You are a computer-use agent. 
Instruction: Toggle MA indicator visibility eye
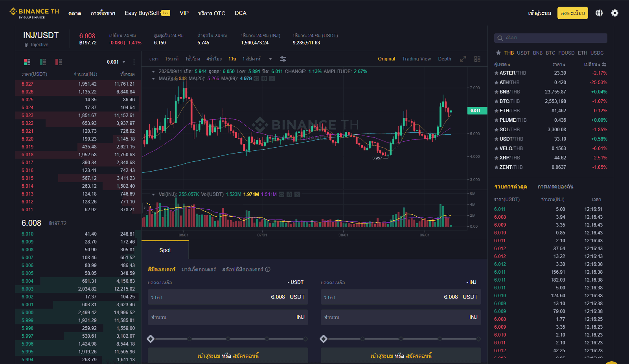pos(256,79)
